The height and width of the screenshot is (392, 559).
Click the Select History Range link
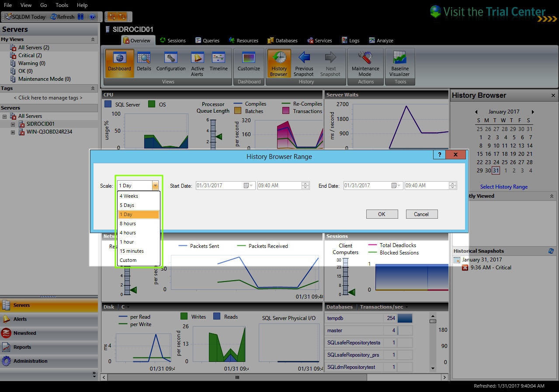pos(504,187)
